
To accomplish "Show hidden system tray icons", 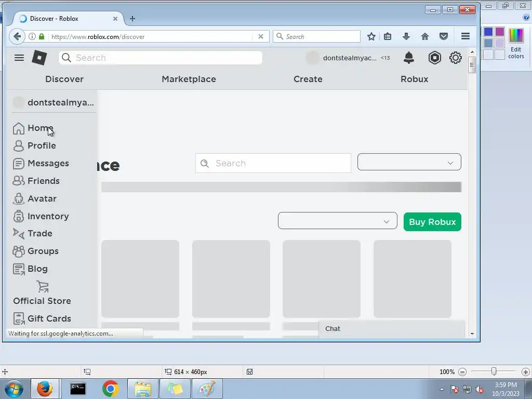I will pyautogui.click(x=442, y=389).
